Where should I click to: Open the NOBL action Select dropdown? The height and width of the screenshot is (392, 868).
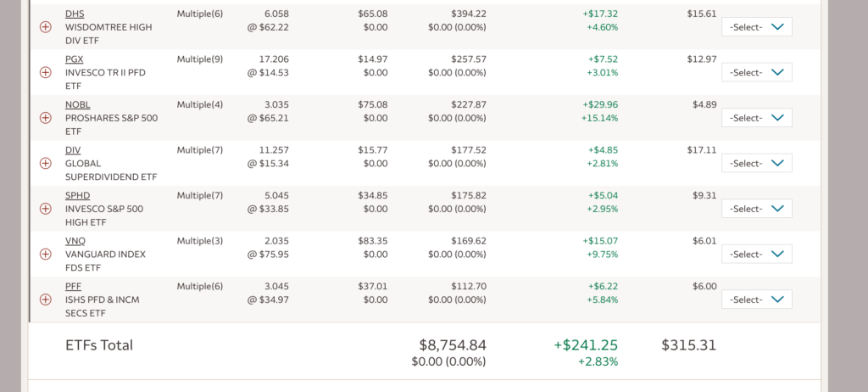tap(756, 118)
